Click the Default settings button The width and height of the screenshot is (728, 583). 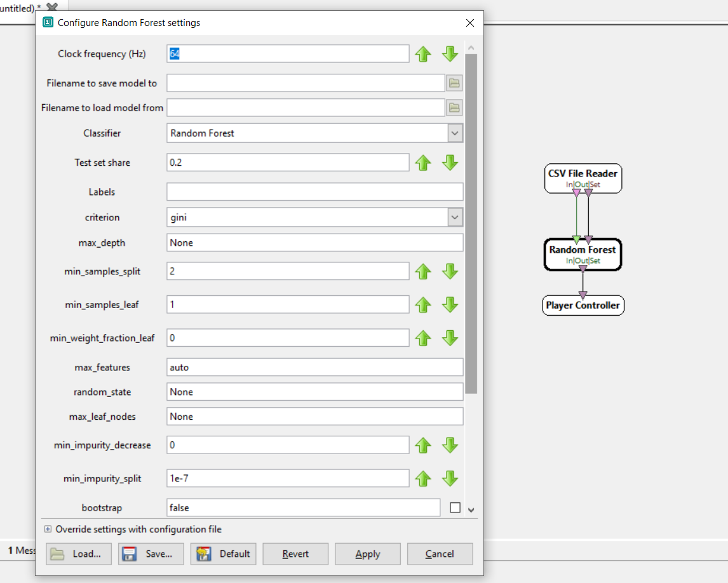click(223, 554)
